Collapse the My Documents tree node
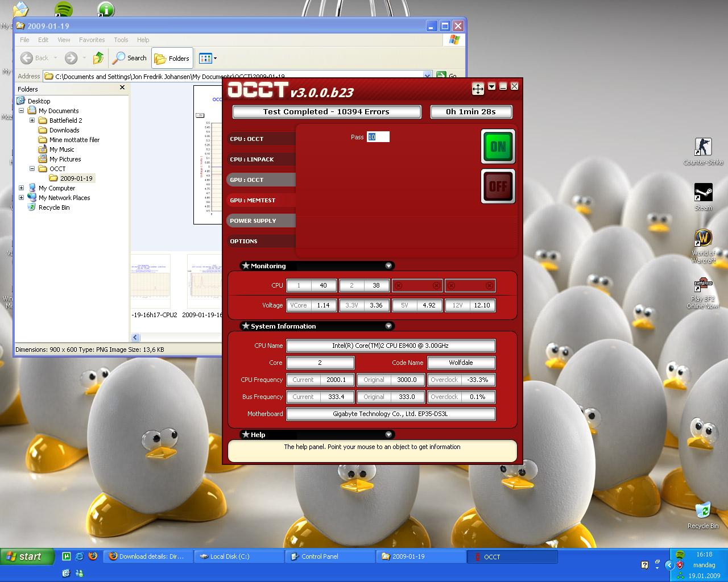Screen dimensions: 728x582 (22, 111)
